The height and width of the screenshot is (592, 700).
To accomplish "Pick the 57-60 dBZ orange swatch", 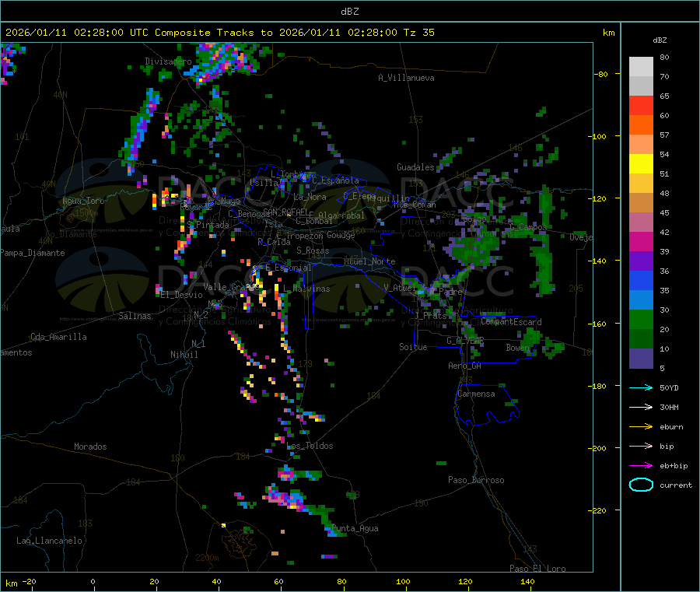I will 641,125.
